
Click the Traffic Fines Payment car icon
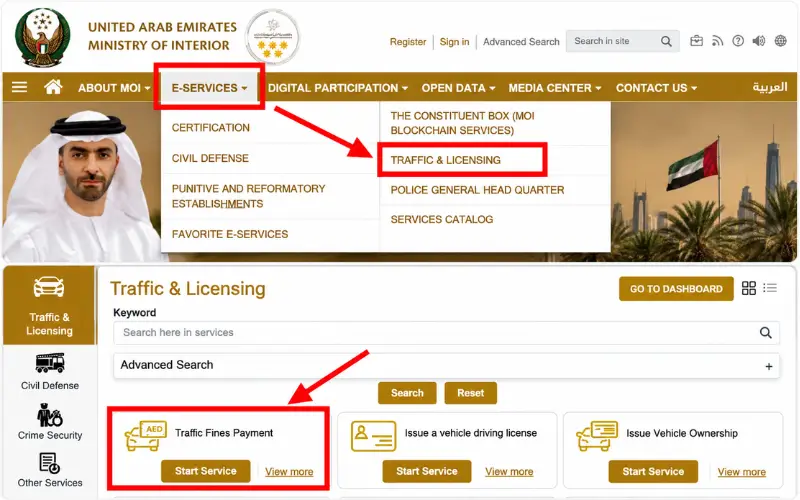pos(145,435)
